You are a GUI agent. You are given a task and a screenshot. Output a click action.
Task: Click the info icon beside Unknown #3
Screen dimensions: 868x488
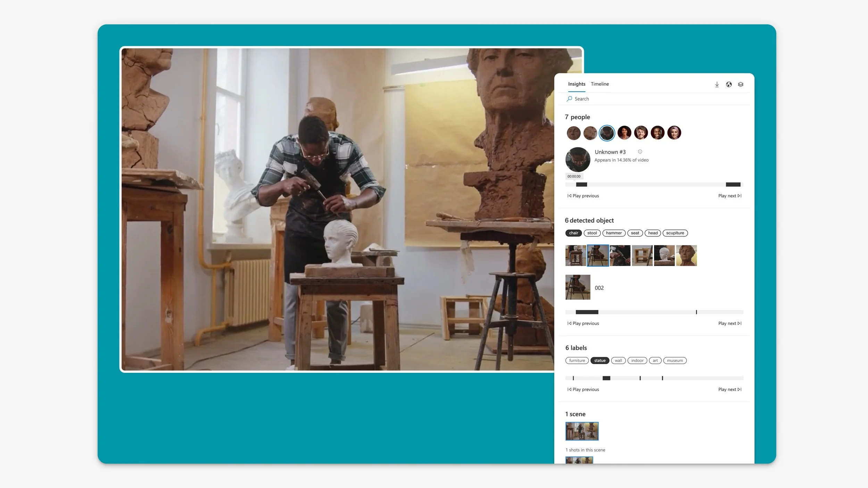pyautogui.click(x=640, y=152)
